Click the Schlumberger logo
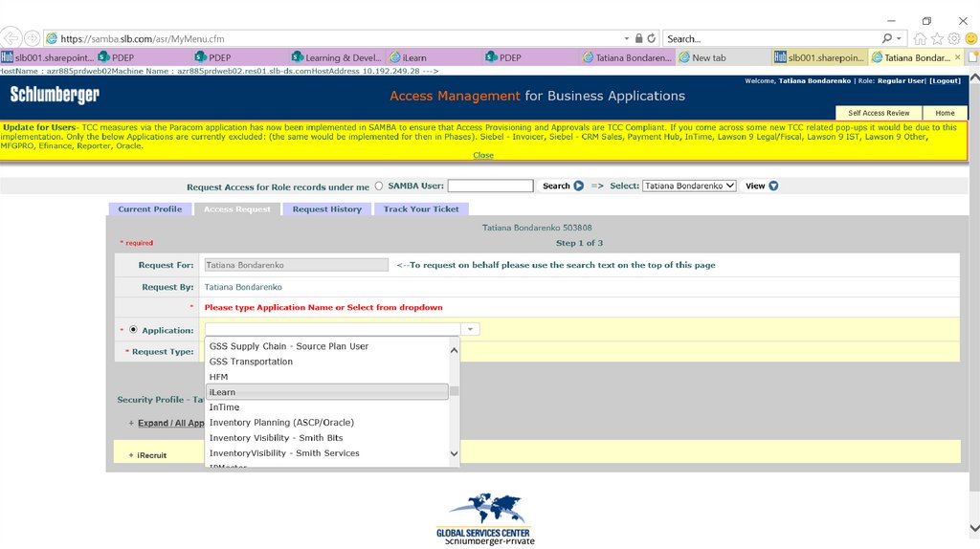980x549 pixels. [55, 95]
